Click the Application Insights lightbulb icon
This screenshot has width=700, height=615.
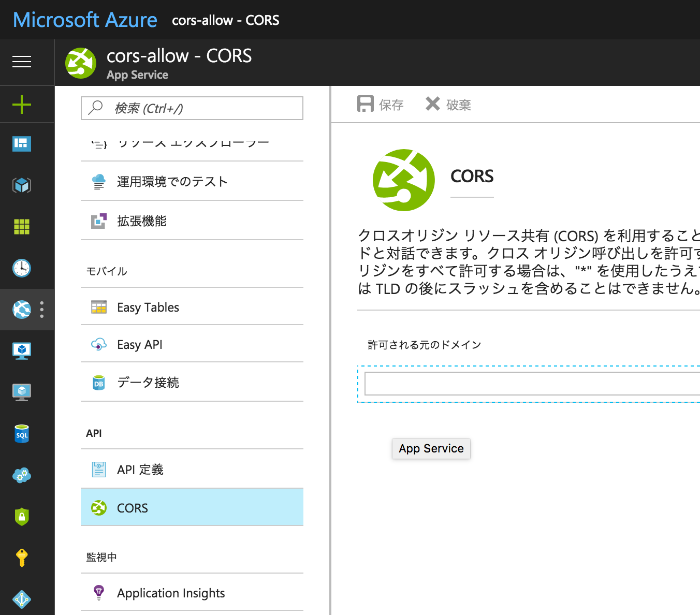[98, 593]
